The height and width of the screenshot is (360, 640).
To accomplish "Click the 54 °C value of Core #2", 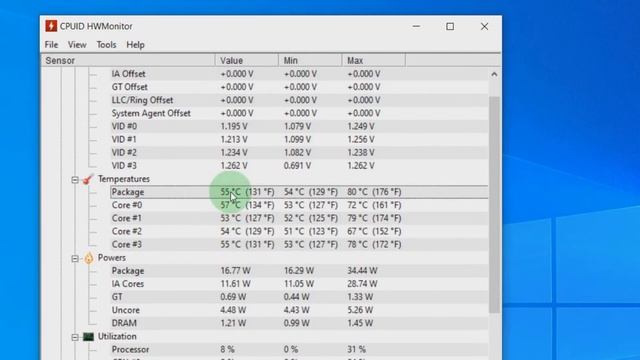I will 247,231.
